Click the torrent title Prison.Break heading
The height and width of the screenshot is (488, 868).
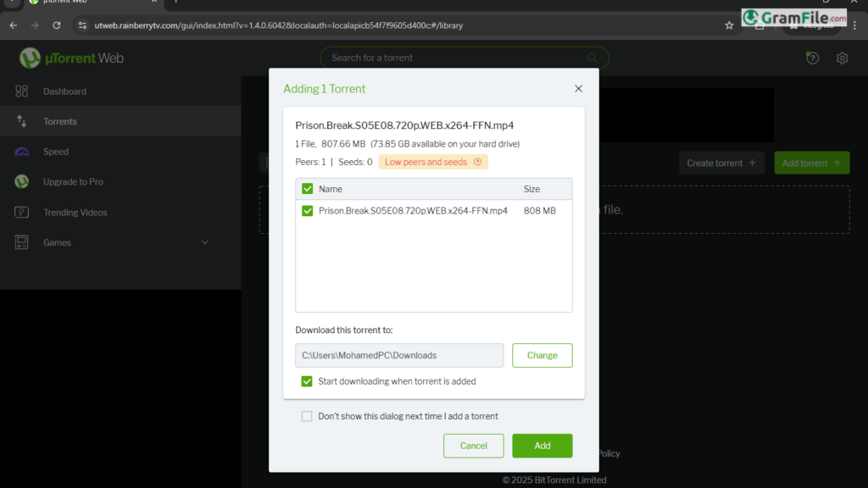click(404, 125)
